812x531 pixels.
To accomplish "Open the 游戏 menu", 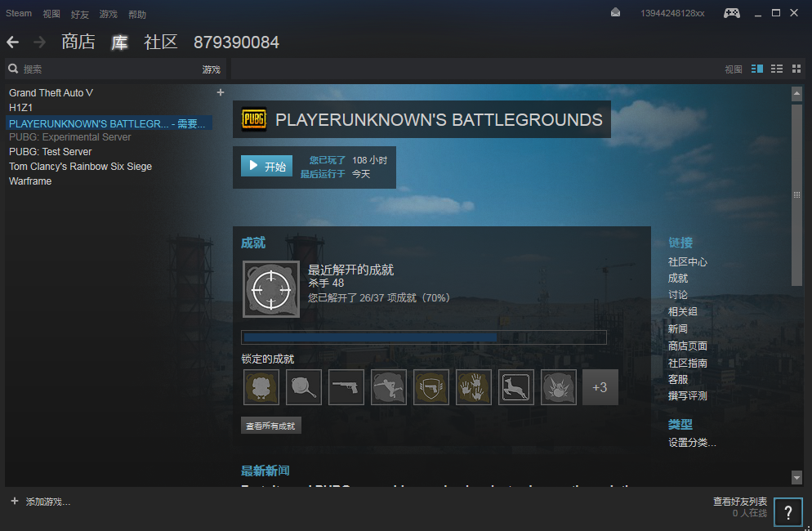I will coord(108,14).
